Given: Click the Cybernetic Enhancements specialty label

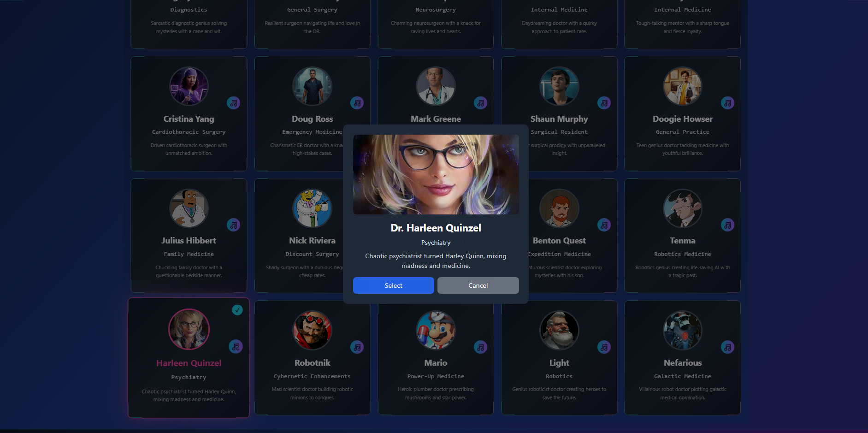Looking at the screenshot, I should (x=313, y=376).
